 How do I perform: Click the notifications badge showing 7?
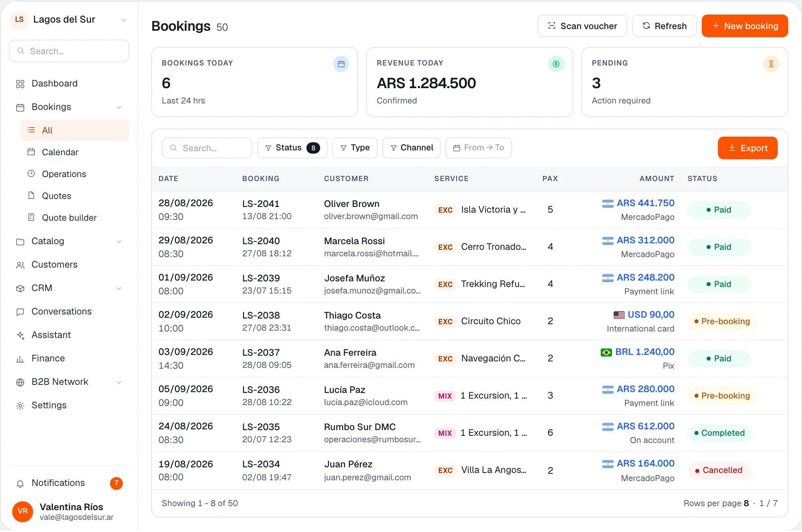[x=116, y=483]
